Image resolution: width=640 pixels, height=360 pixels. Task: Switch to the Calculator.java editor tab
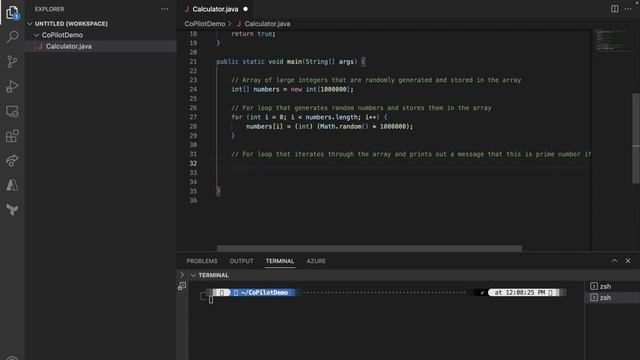215,9
